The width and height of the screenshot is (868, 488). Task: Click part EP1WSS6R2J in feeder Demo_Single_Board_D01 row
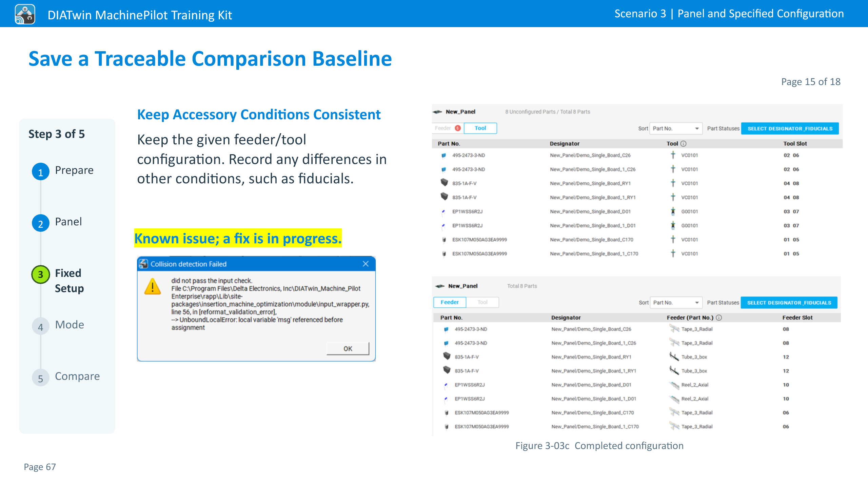point(470,385)
